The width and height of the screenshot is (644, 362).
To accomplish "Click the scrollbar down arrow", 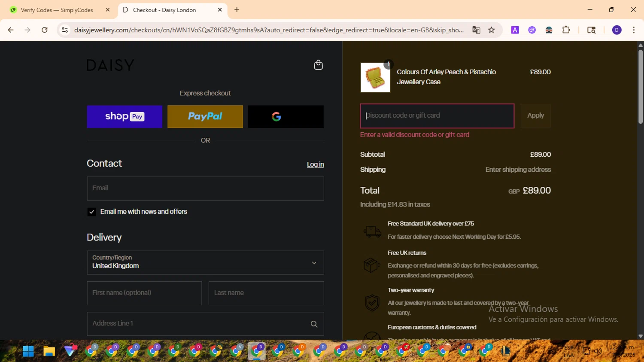I will click(x=641, y=336).
